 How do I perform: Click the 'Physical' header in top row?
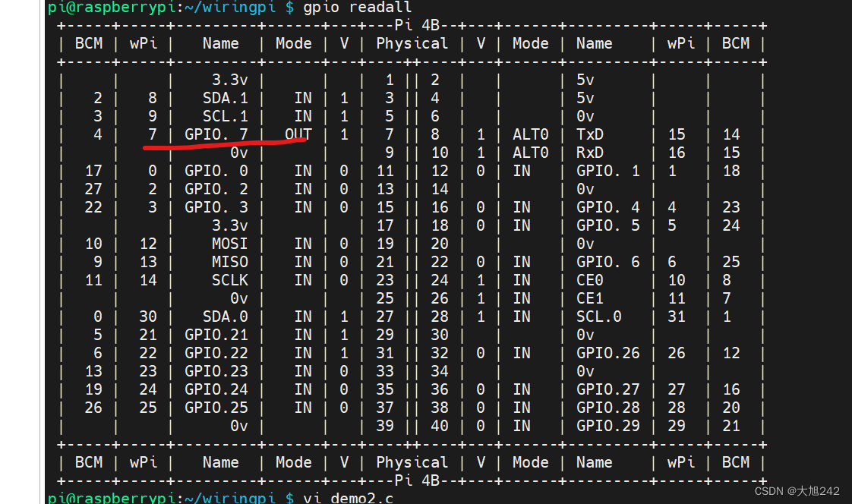click(x=412, y=44)
